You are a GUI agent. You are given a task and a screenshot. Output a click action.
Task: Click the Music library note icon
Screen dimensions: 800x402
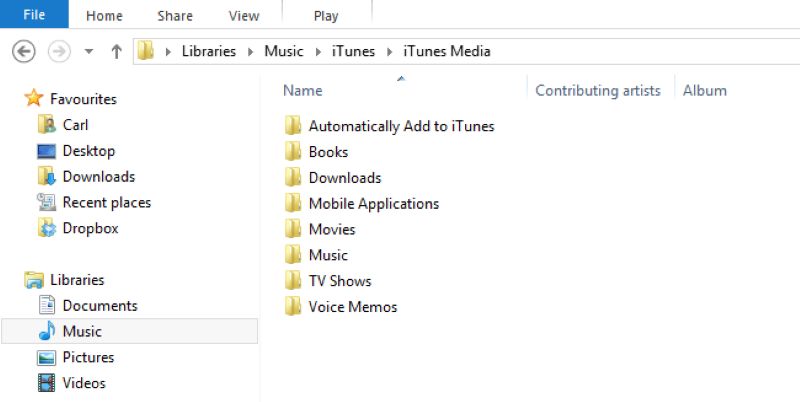46,331
